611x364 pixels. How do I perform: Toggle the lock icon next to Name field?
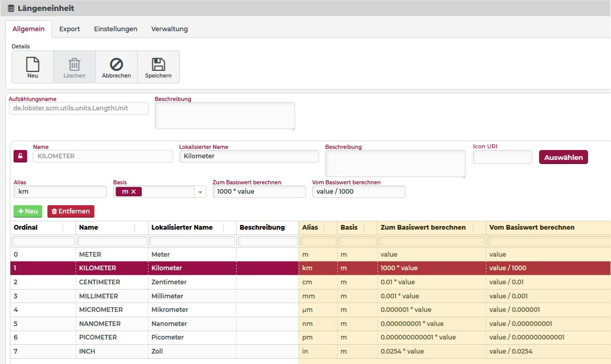pos(20,156)
